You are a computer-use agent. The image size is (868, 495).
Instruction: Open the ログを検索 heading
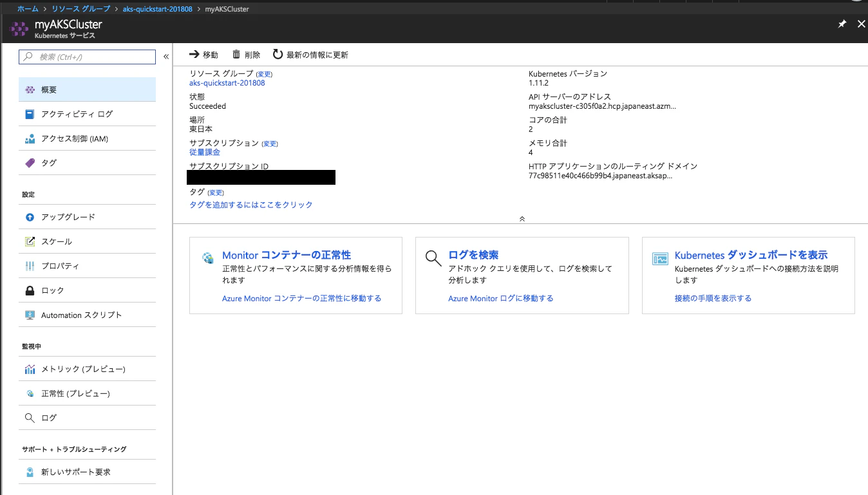473,255
